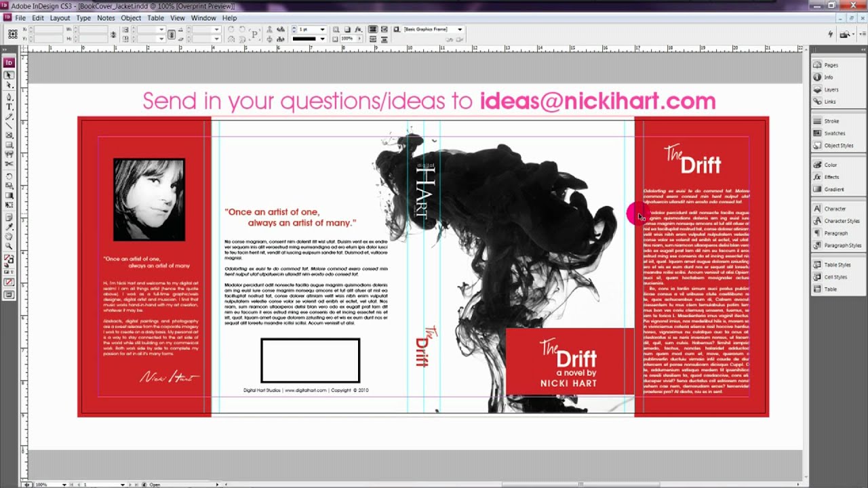This screenshot has height=488, width=868.
Task: Click the drop shadow button in control panel
Action: point(347,29)
